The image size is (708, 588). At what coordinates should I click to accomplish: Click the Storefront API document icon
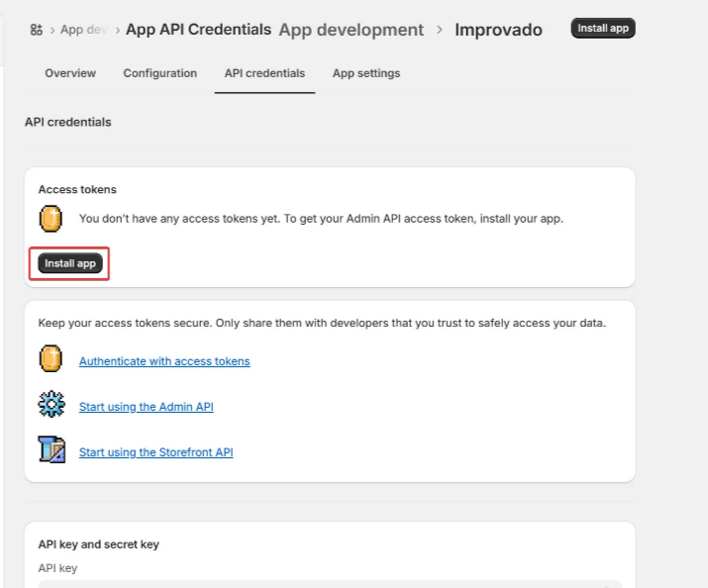pyautogui.click(x=51, y=450)
